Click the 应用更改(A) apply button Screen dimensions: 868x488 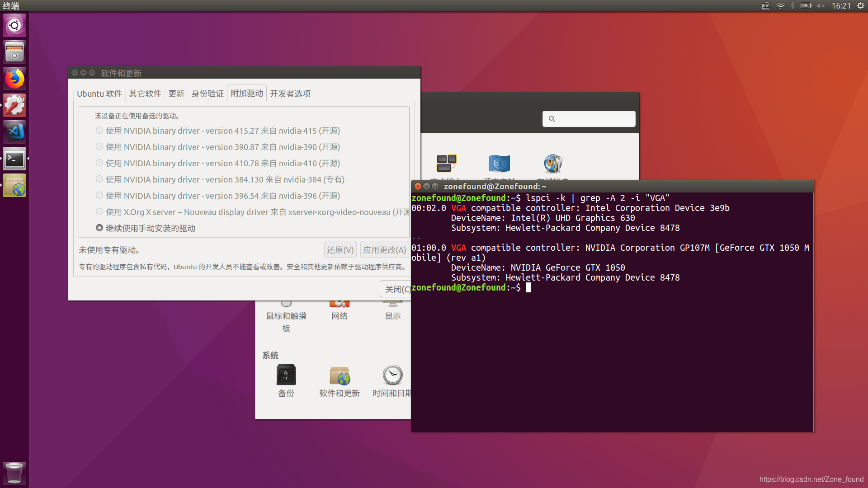[x=385, y=250]
